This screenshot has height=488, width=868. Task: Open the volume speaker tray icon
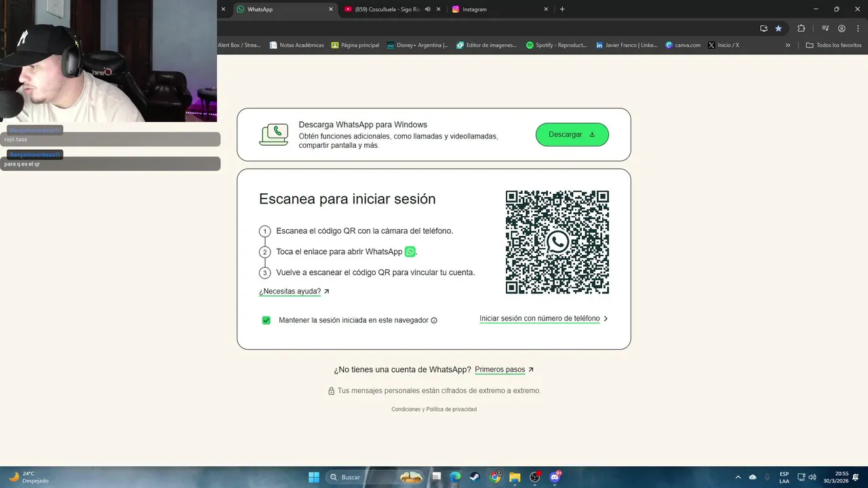[x=812, y=477]
